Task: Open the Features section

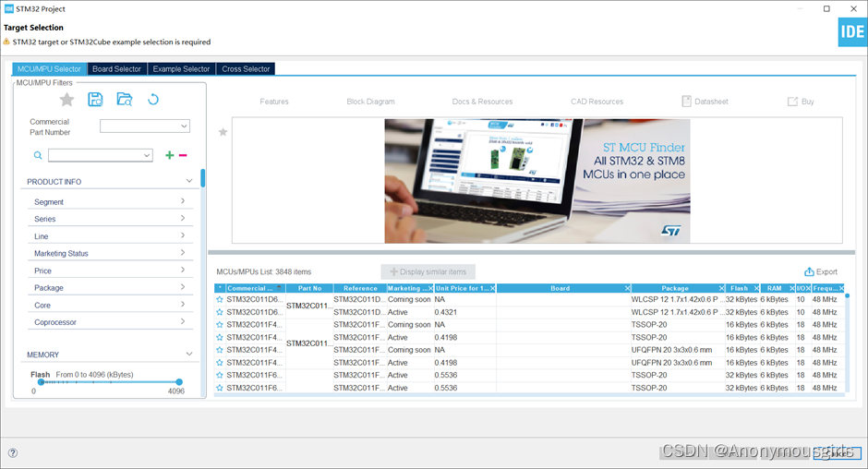Action: (274, 102)
